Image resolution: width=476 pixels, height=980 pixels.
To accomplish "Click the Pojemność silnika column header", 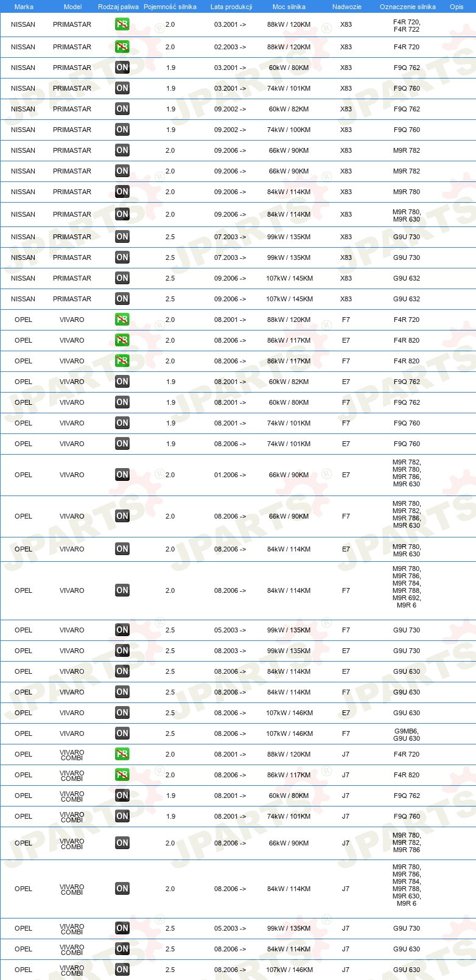I will (x=170, y=7).
